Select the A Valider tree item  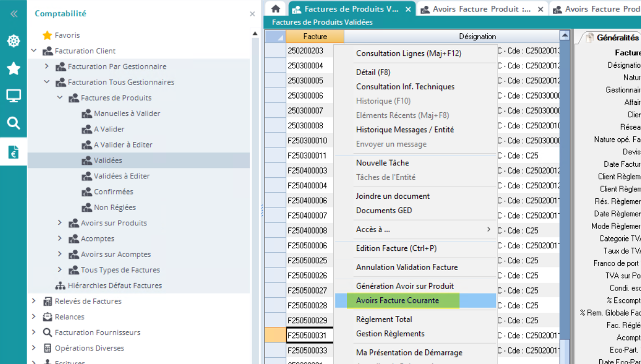click(109, 129)
